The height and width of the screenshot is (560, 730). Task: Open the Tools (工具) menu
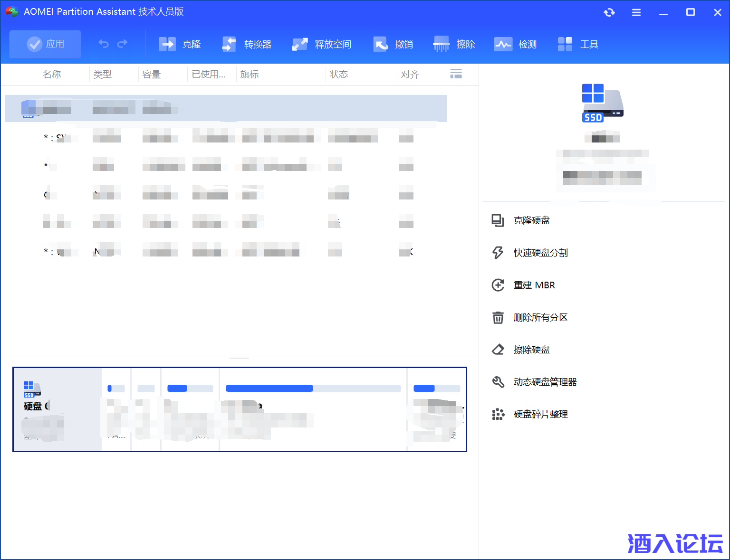click(578, 44)
